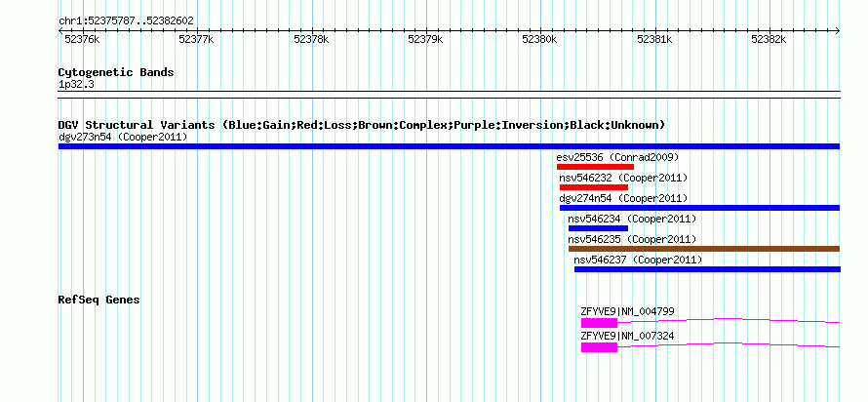The height and width of the screenshot is (402, 868).
Task: Click the 1p32.3 band label
Action: [x=76, y=84]
